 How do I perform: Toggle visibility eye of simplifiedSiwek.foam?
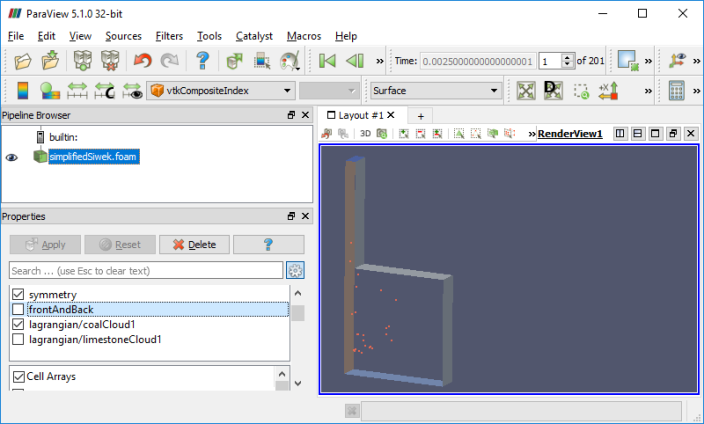coord(12,157)
